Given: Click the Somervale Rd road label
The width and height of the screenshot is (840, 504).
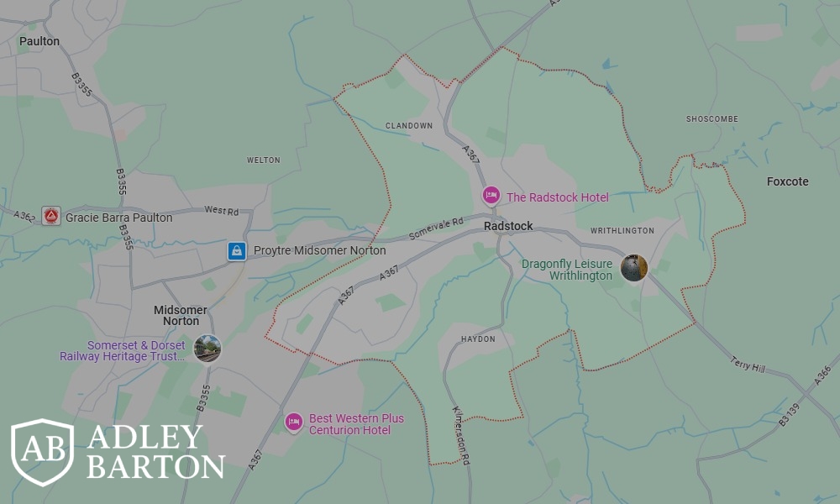Looking at the screenshot, I should point(436,228).
